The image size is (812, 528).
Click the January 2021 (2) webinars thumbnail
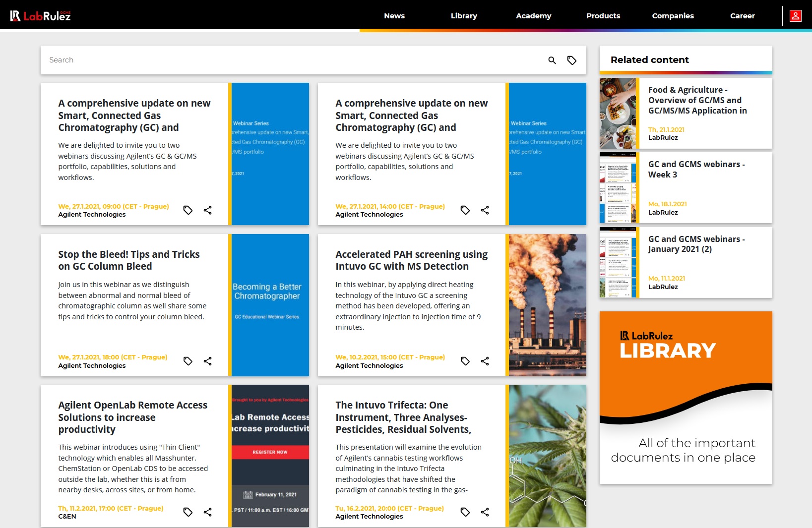pyautogui.click(x=618, y=262)
